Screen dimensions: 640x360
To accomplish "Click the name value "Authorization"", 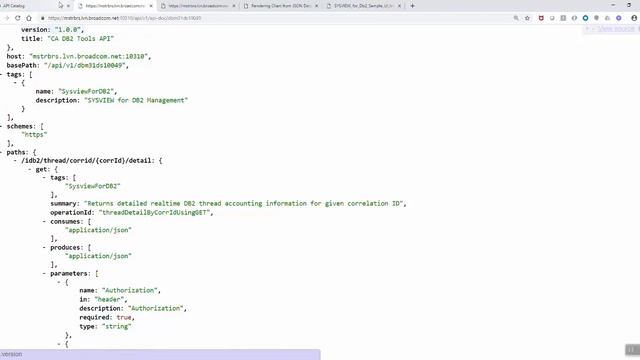I will [x=130, y=291].
